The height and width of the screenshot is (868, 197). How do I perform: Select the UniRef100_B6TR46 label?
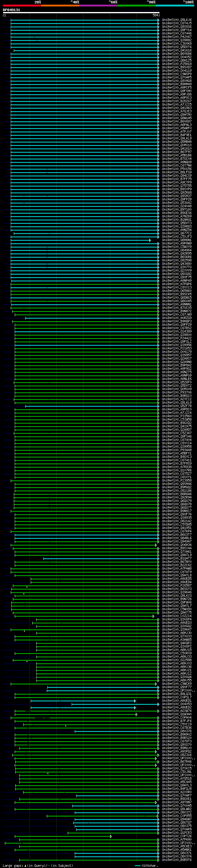pos(176,761)
